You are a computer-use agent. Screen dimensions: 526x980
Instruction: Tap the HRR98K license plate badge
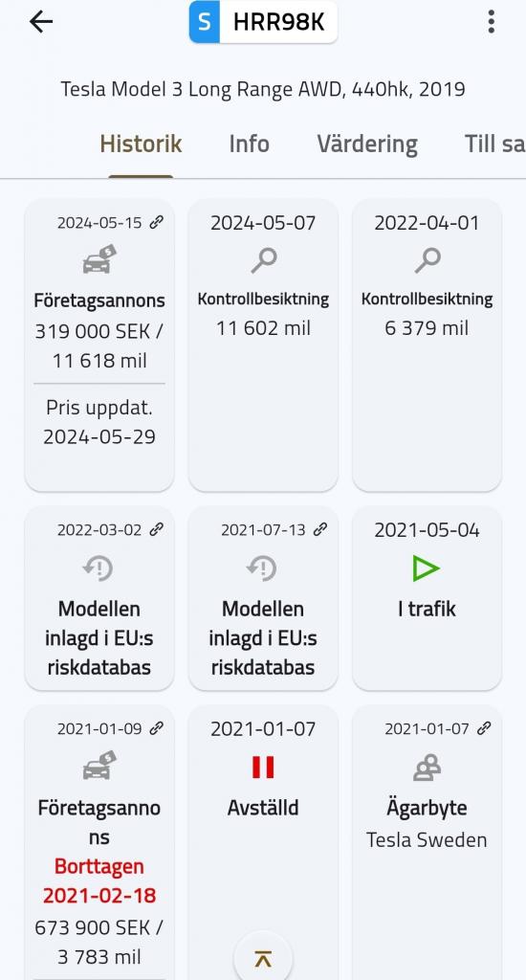263,22
